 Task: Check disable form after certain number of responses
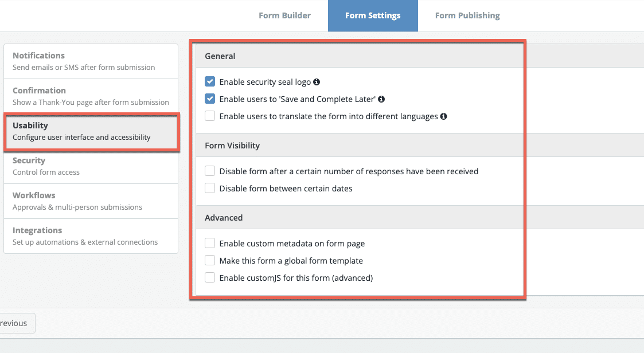tap(210, 171)
